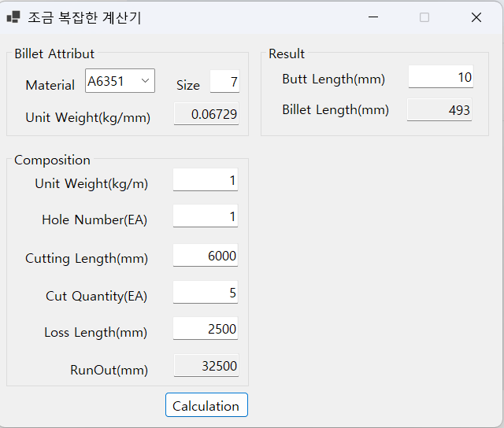Click the app icon in title bar
The height and width of the screenshot is (428, 504).
coord(13,17)
